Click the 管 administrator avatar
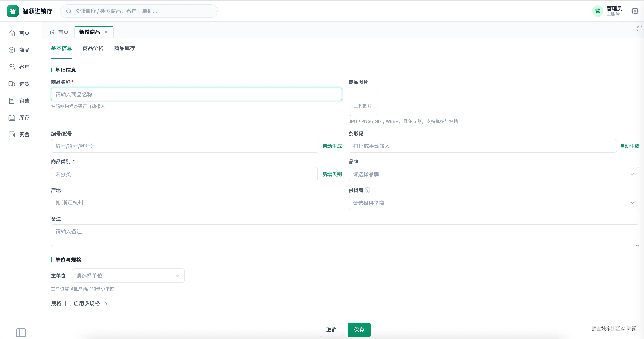 pos(598,11)
